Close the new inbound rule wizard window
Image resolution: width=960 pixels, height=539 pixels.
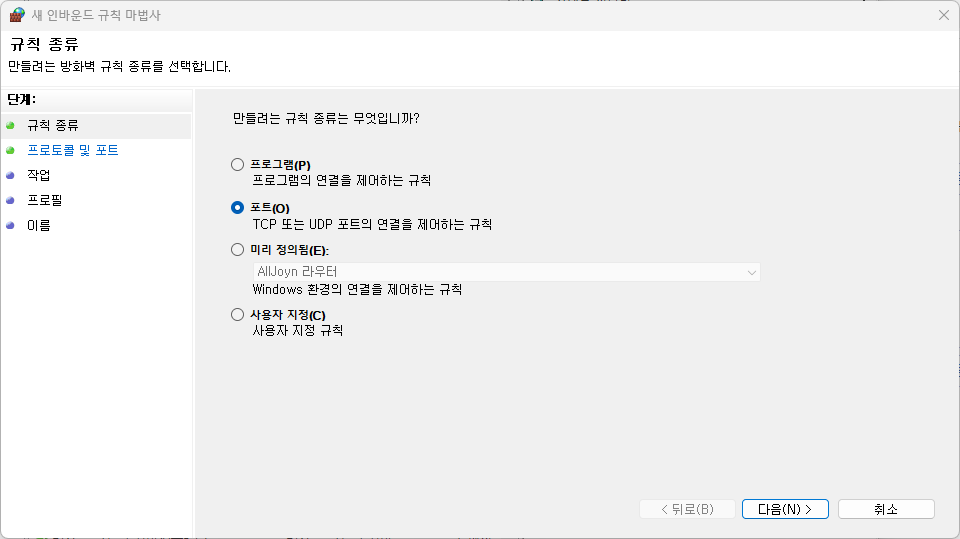[x=943, y=15]
